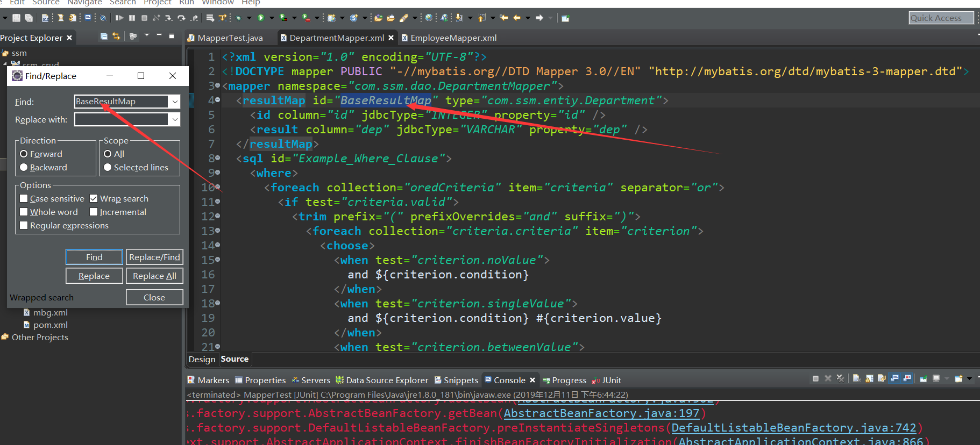
Task: Uncheck the Wrap search checkbox
Action: point(94,198)
